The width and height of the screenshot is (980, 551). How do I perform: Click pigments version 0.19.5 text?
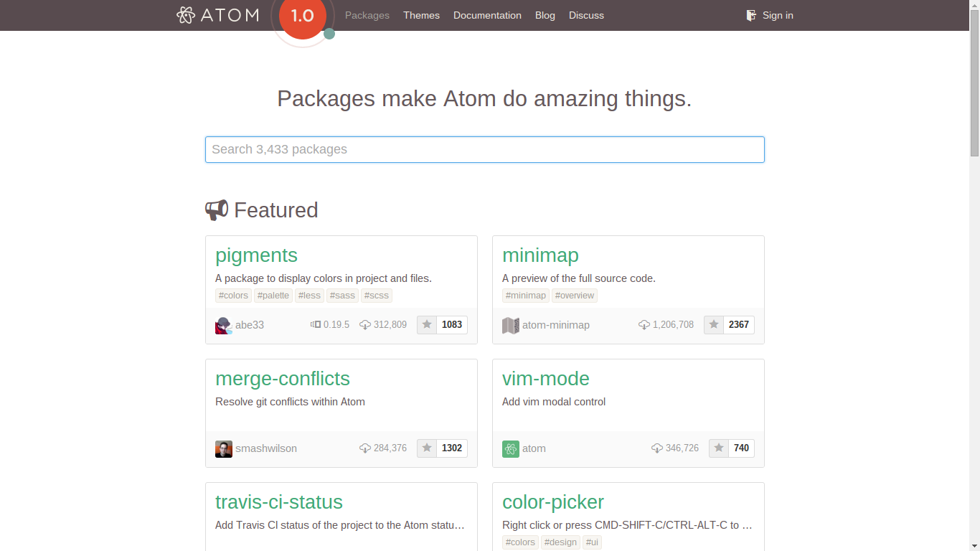click(x=336, y=325)
